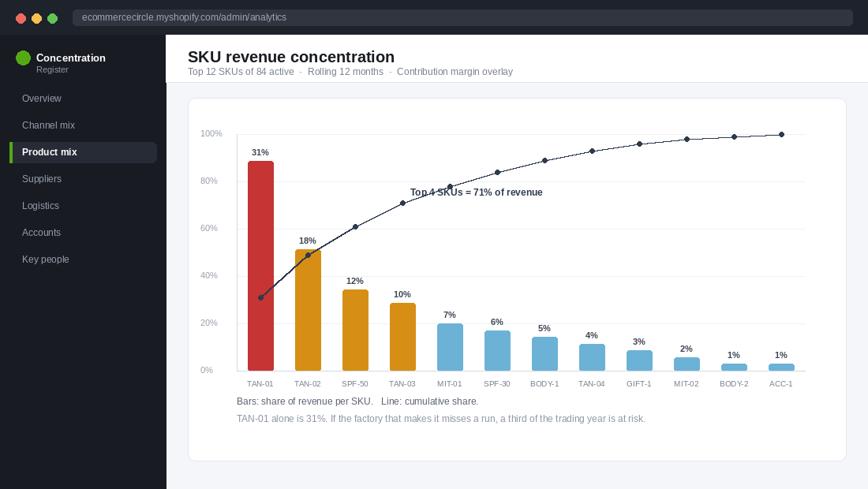Click the Top 4 SKUs annotation text

tap(476, 192)
